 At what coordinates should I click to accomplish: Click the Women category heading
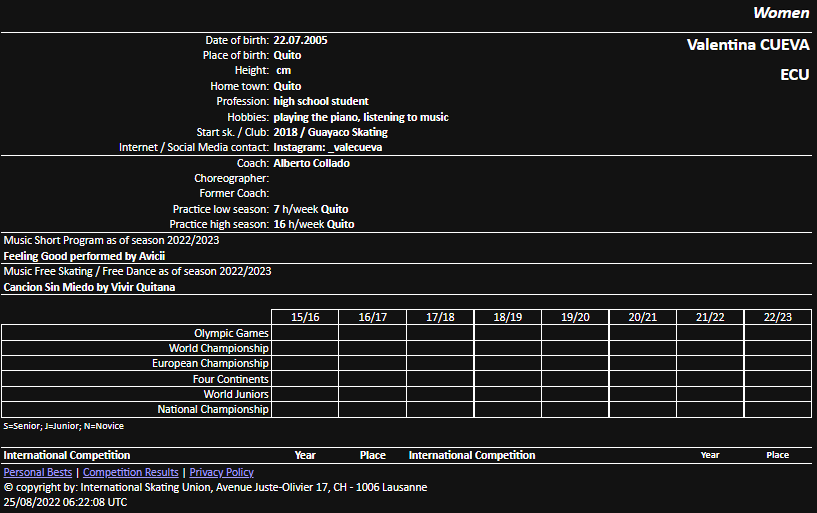pyautogui.click(x=780, y=13)
